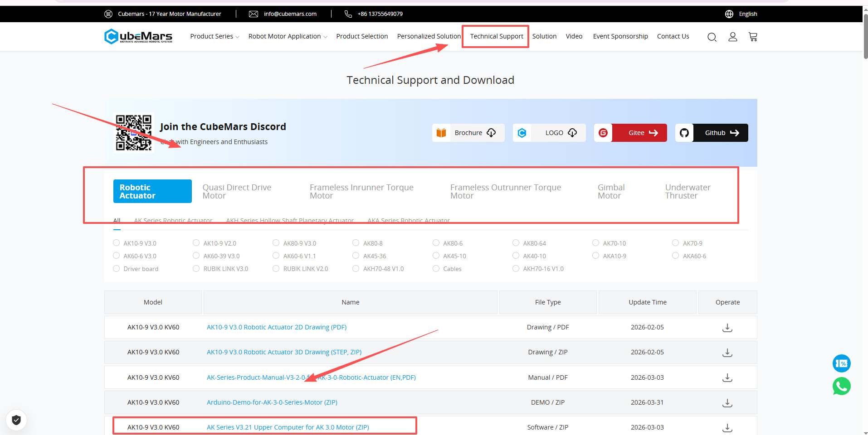This screenshot has width=868, height=435.
Task: Open the AK Series V3.21 Upper Computer link
Action: click(x=288, y=427)
